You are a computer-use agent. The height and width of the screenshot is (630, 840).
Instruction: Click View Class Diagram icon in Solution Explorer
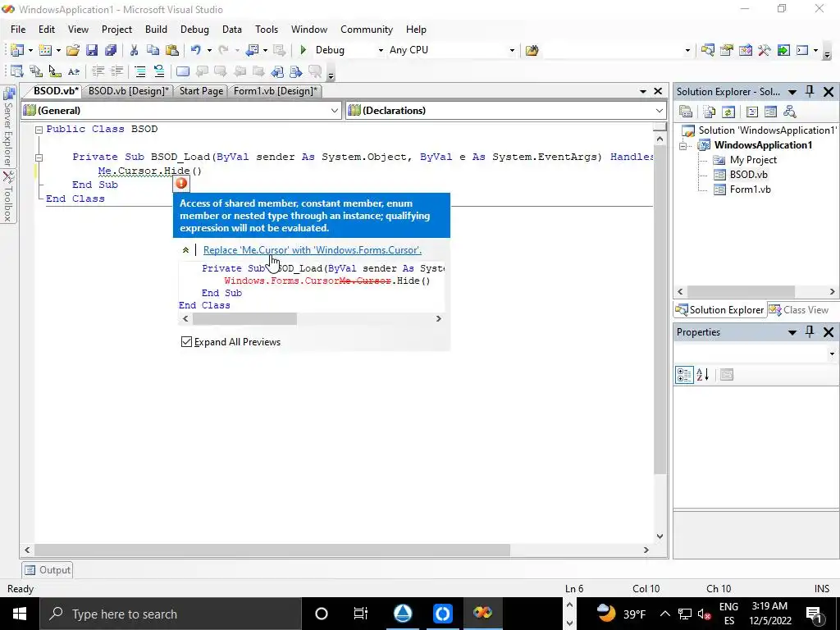790,112
